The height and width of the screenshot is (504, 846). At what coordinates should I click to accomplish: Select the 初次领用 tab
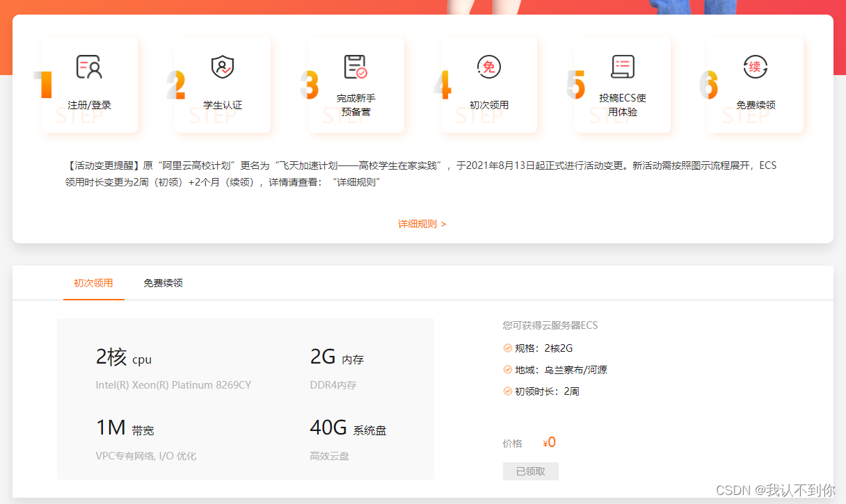93,283
